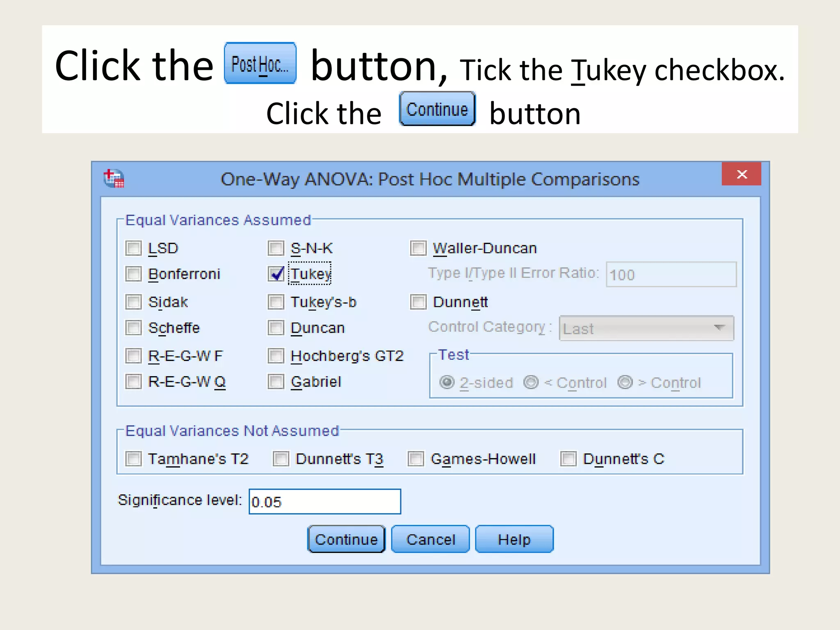Click the 'Control Category :' label
Image resolution: width=840 pixels, height=630 pixels.
click(x=490, y=327)
